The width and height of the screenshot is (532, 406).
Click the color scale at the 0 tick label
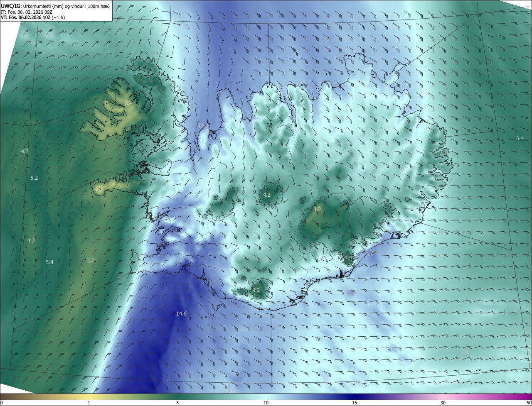tap(2, 403)
